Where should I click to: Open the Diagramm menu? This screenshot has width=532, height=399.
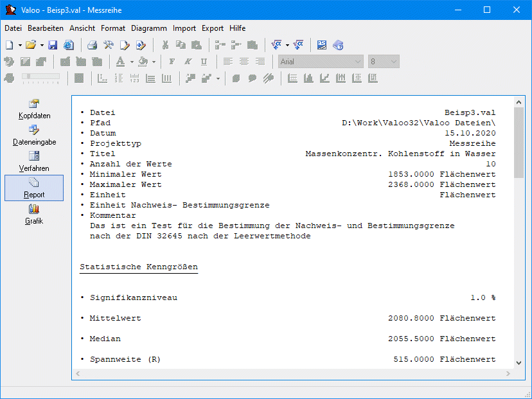pyautogui.click(x=148, y=28)
